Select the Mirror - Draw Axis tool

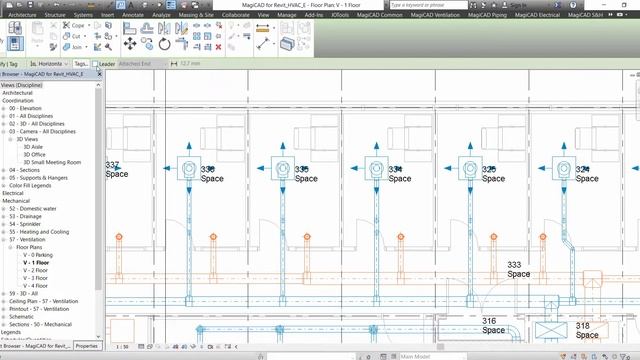(181, 28)
